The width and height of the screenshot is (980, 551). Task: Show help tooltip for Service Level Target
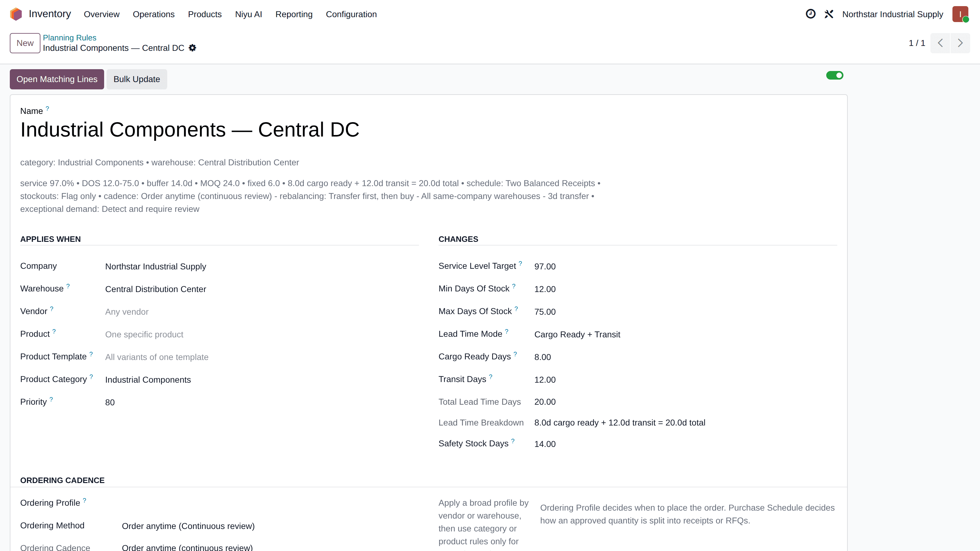[x=520, y=263]
